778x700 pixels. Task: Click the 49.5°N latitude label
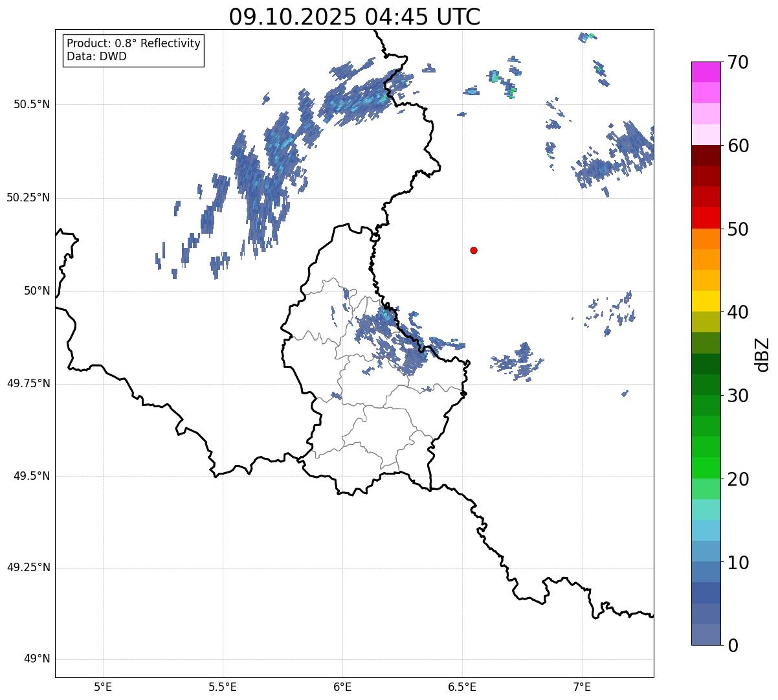click(32, 476)
